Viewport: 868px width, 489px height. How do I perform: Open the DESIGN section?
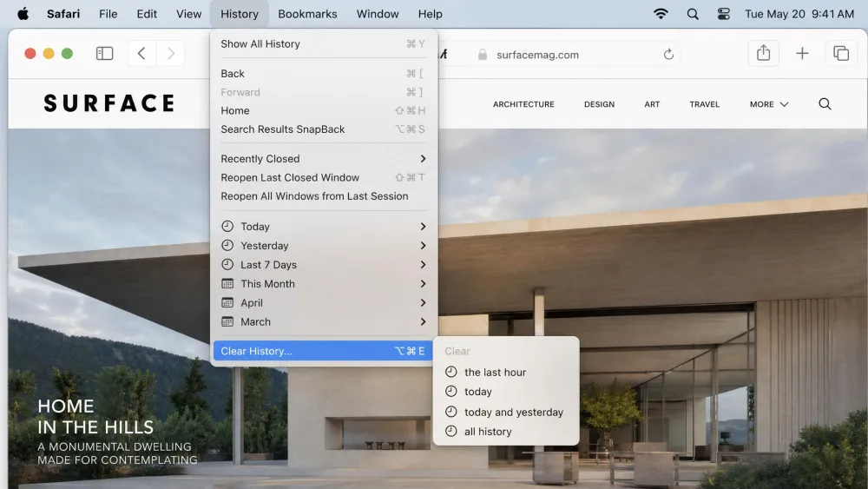point(599,104)
